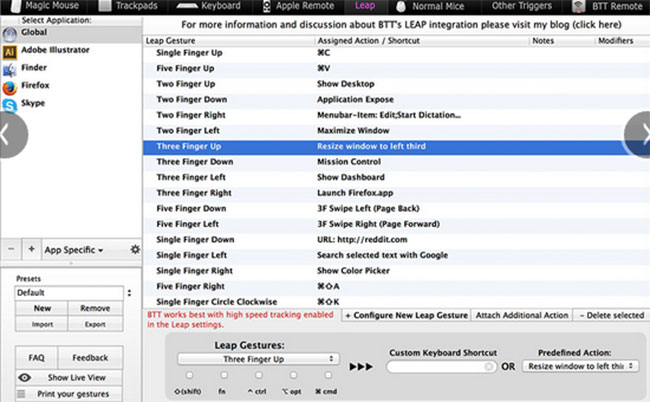The width and height of the screenshot is (650, 402).
Task: Sort by Assigned Action / Shortcut column header
Action: click(422, 41)
